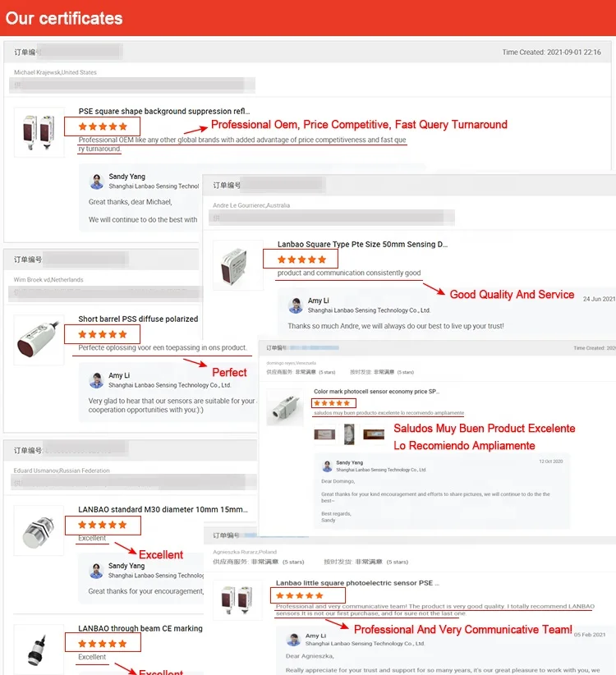Open the through beam CE marking thumbnail
The height and width of the screenshot is (675, 616).
(39, 650)
